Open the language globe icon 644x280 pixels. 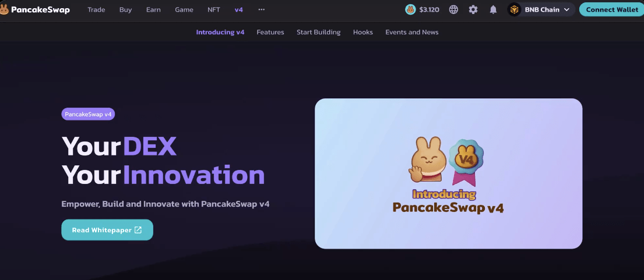[x=453, y=9]
